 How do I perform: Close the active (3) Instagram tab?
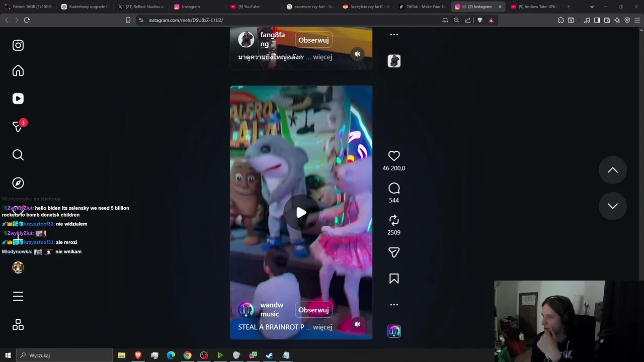tap(500, 7)
